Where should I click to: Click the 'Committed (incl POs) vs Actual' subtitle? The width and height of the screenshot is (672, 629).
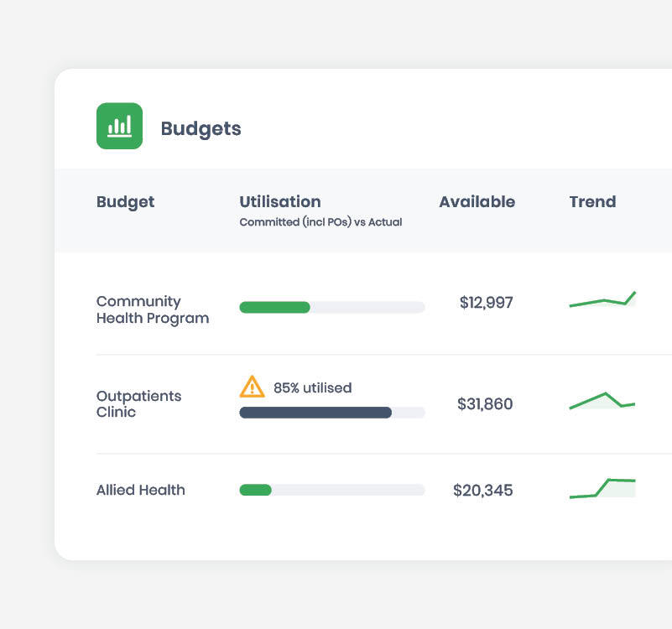tap(320, 221)
